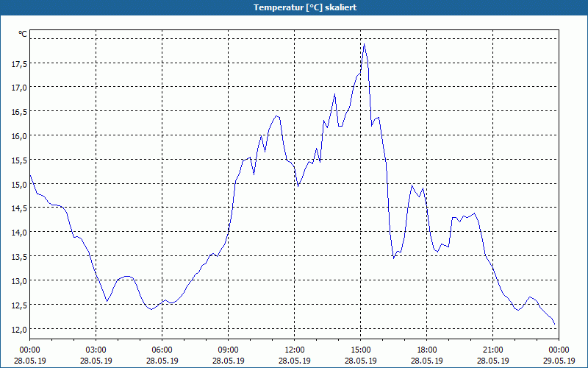
Task: Click the 09:00 x-axis time label
Action: click(229, 350)
